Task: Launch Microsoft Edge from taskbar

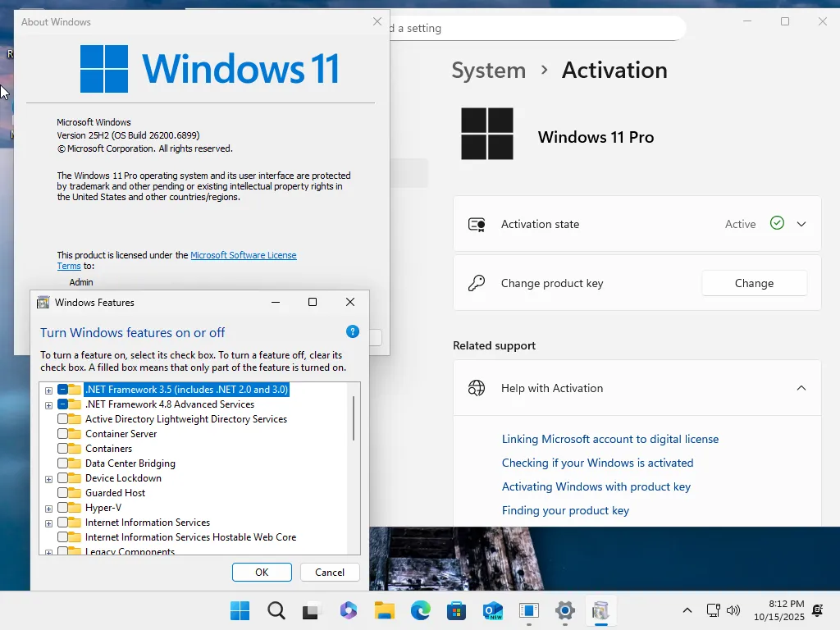Action: pos(421,610)
